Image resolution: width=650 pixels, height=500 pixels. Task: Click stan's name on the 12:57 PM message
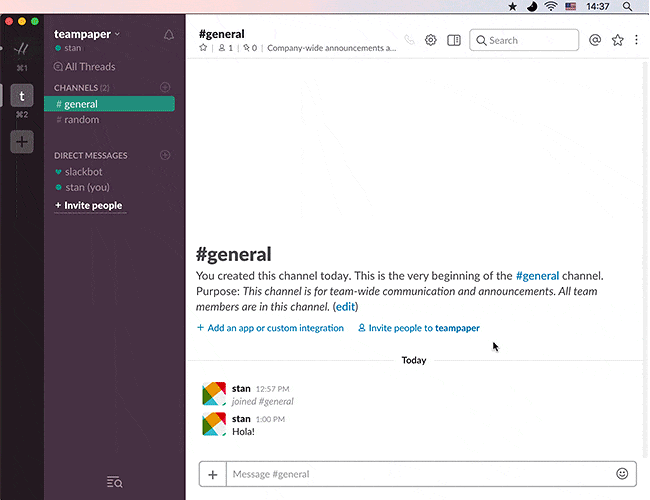[241, 388]
